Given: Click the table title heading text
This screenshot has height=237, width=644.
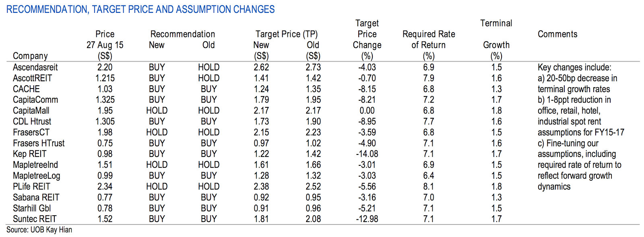Looking at the screenshot, I should [x=140, y=9].
